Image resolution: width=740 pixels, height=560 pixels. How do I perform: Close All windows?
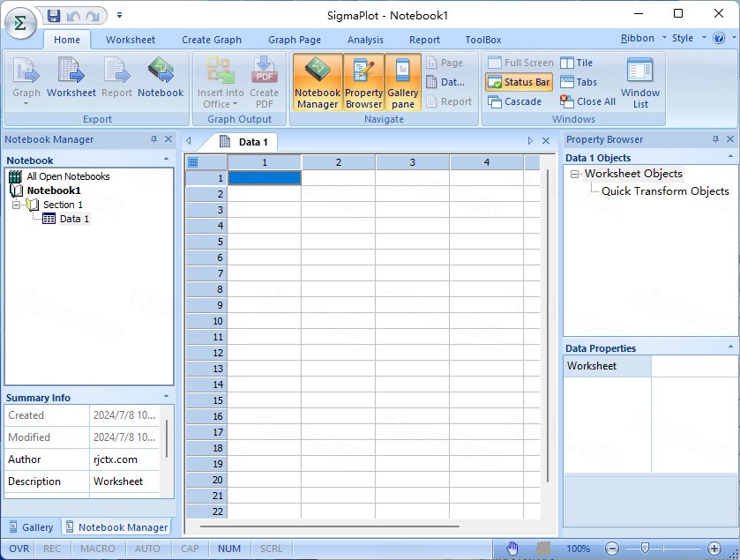(587, 101)
